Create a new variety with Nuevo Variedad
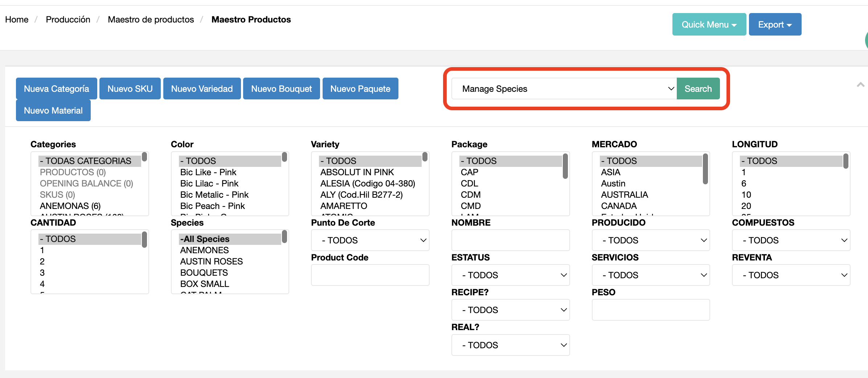Image resolution: width=868 pixels, height=378 pixels. point(202,89)
